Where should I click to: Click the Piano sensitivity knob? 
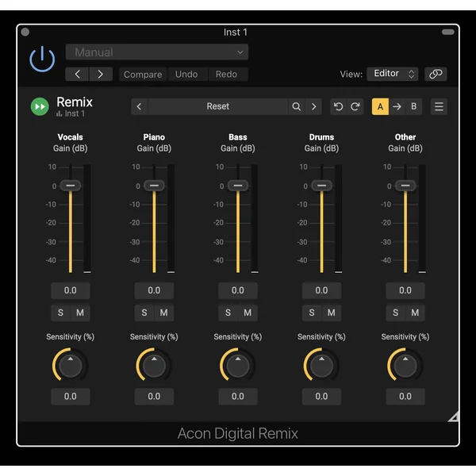pyautogui.click(x=154, y=365)
